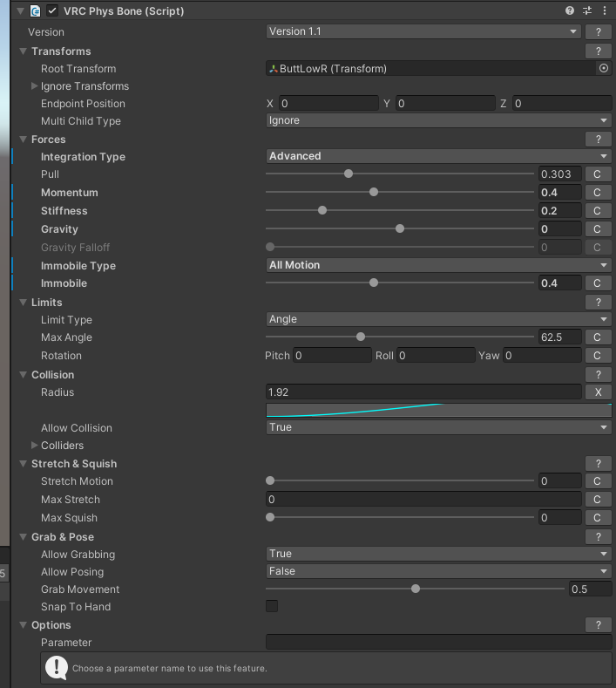Click the Max Stretch value field
The width and height of the screenshot is (616, 688).
point(423,500)
